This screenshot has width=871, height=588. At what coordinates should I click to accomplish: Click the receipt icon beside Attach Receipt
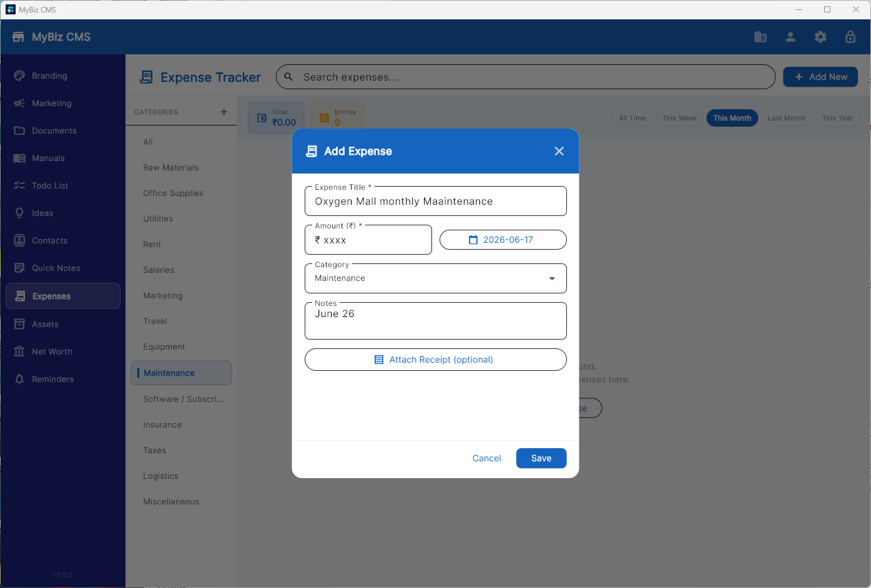coord(378,360)
